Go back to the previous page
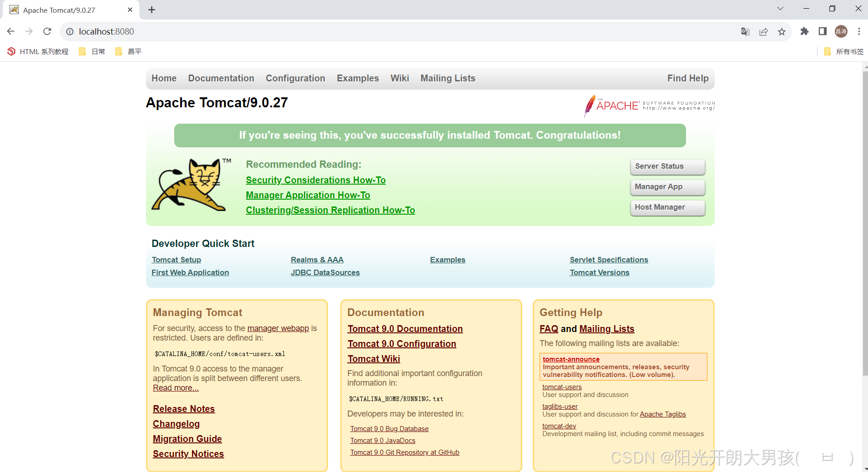The width and height of the screenshot is (868, 472). (11, 31)
